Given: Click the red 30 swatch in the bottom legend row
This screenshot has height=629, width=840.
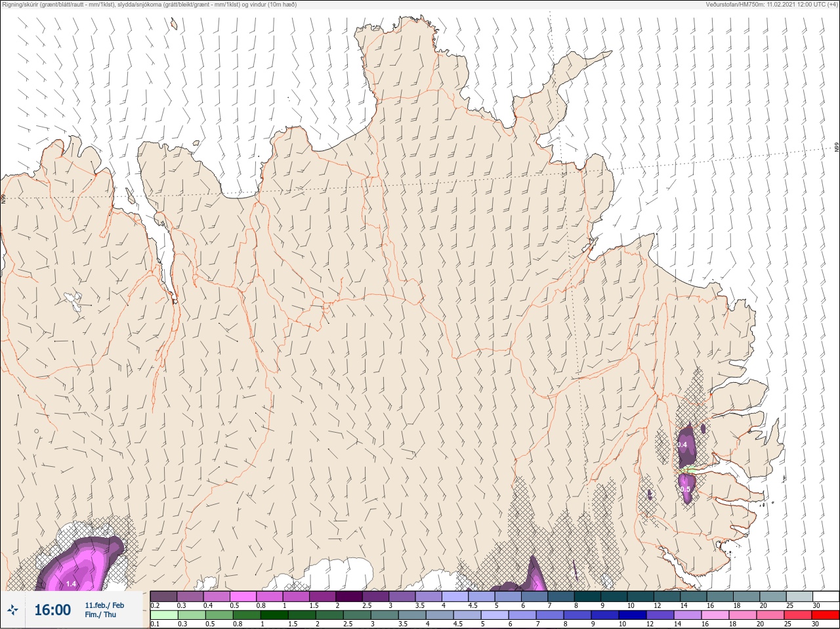Looking at the screenshot, I should (826, 615).
